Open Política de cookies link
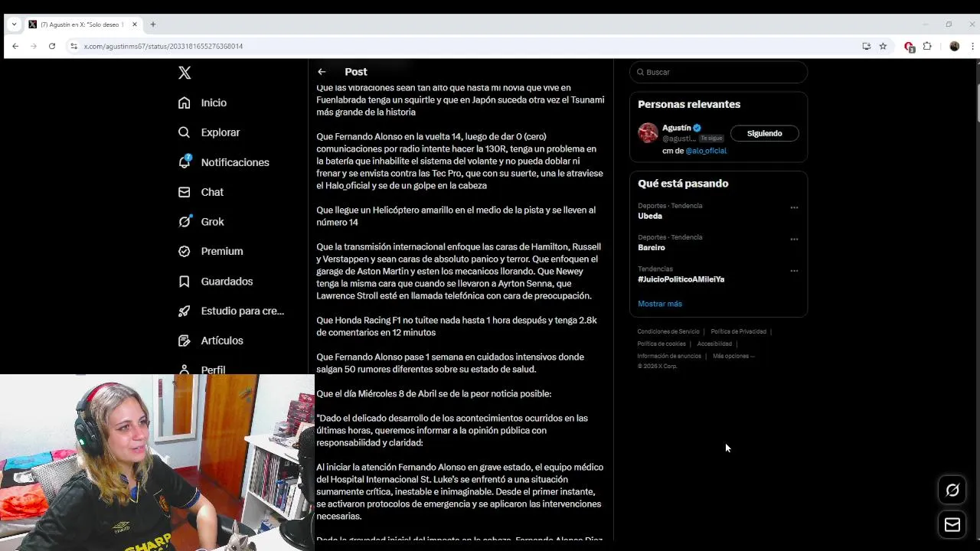The height and width of the screenshot is (551, 980). tap(661, 344)
